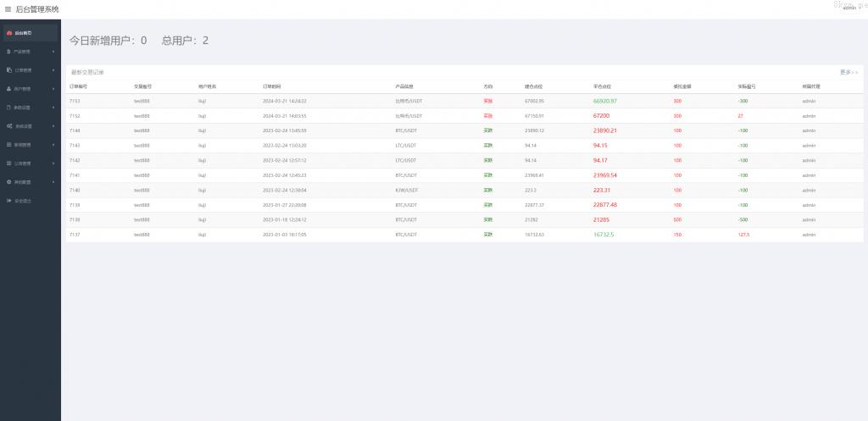Click the 订单管理 icon in sidebar
The height and width of the screenshot is (421, 868).
(9, 70)
